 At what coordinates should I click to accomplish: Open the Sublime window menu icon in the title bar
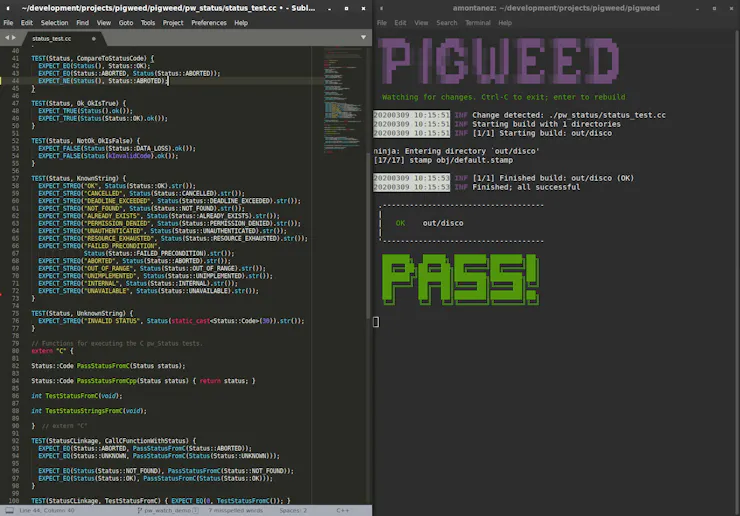(8, 8)
